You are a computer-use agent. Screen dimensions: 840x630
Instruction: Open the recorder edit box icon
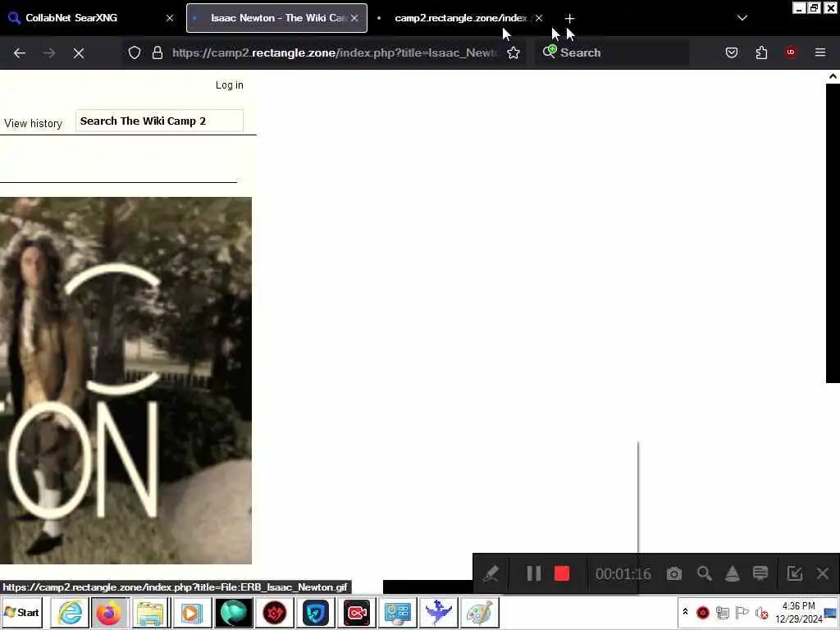[x=794, y=573]
